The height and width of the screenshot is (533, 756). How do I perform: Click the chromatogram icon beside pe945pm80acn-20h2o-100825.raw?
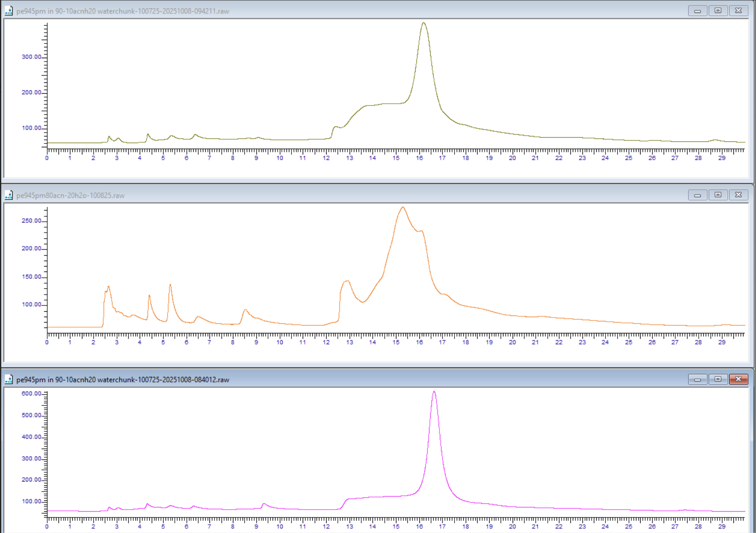(8, 195)
